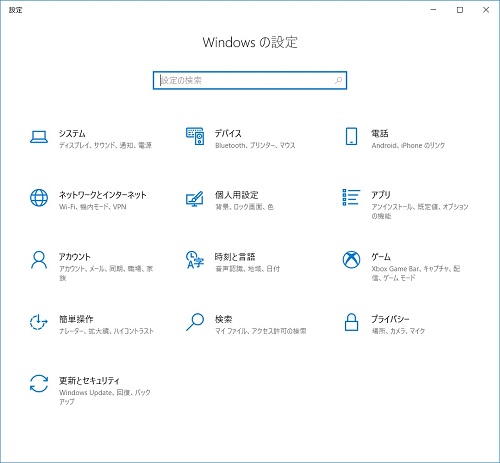The height and width of the screenshot is (463, 500).
Task: Open the ゲーム settings title
Action: point(381,257)
